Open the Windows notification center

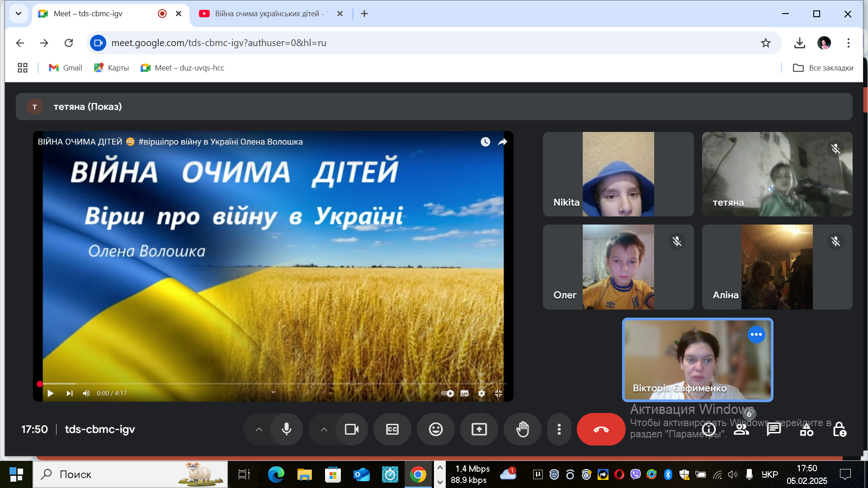[845, 474]
